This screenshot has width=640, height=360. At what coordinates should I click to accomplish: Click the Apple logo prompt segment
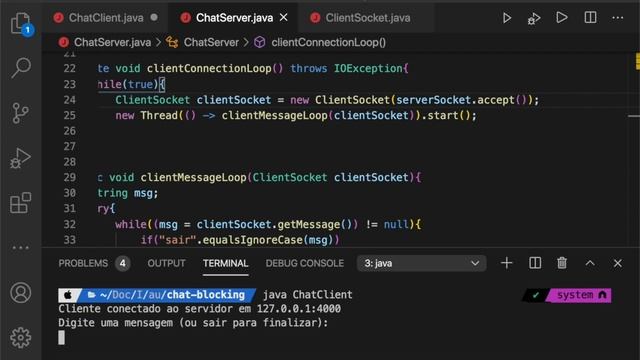pyautogui.click(x=69, y=295)
